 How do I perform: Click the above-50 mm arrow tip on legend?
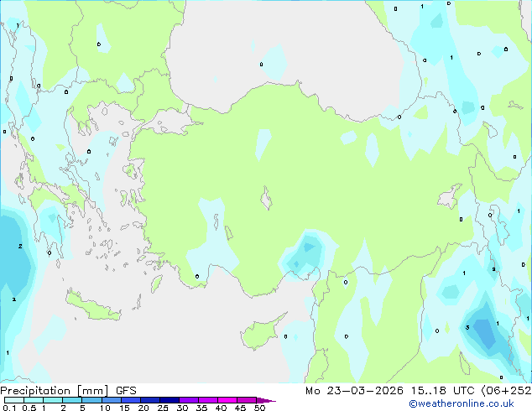pyautogui.click(x=266, y=400)
